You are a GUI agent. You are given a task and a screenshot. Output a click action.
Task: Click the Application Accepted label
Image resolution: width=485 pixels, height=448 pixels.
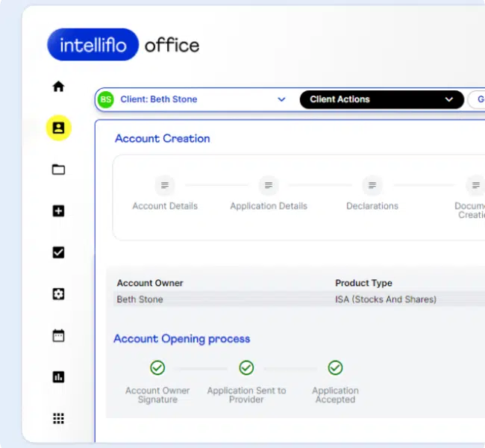coord(335,395)
